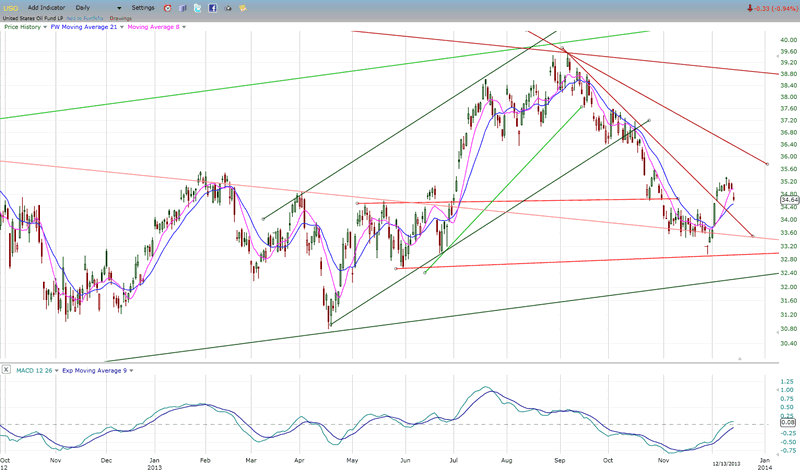Click the Add to Portfolio link
Screen dimensions: 800x471
[x=85, y=18]
